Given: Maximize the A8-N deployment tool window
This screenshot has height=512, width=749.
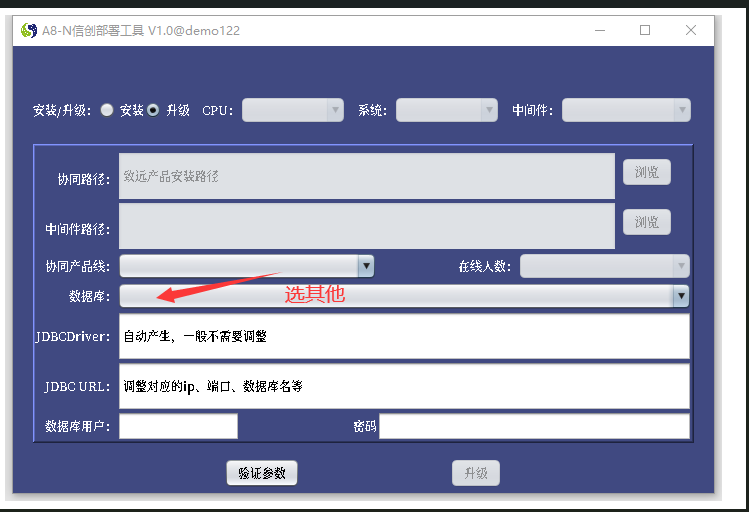Looking at the screenshot, I should pos(645,31).
